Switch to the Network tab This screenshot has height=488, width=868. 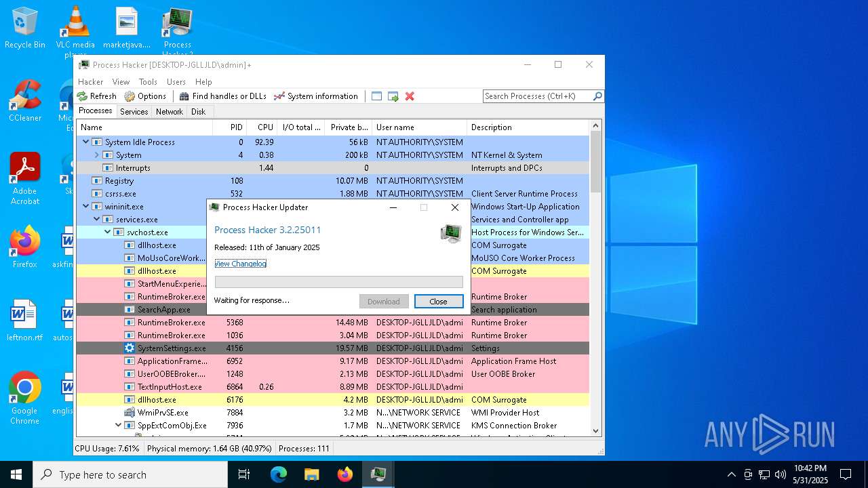point(170,112)
